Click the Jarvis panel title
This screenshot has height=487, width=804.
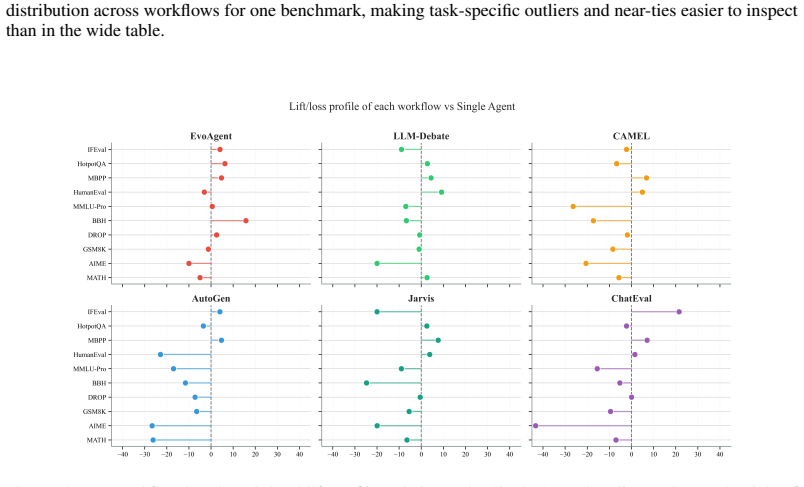(421, 298)
